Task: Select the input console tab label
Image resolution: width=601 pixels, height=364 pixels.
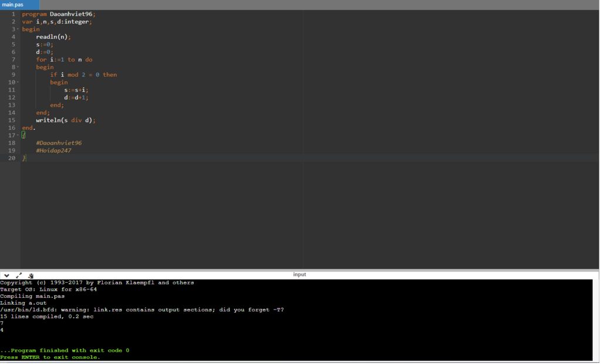Action: coord(299,274)
